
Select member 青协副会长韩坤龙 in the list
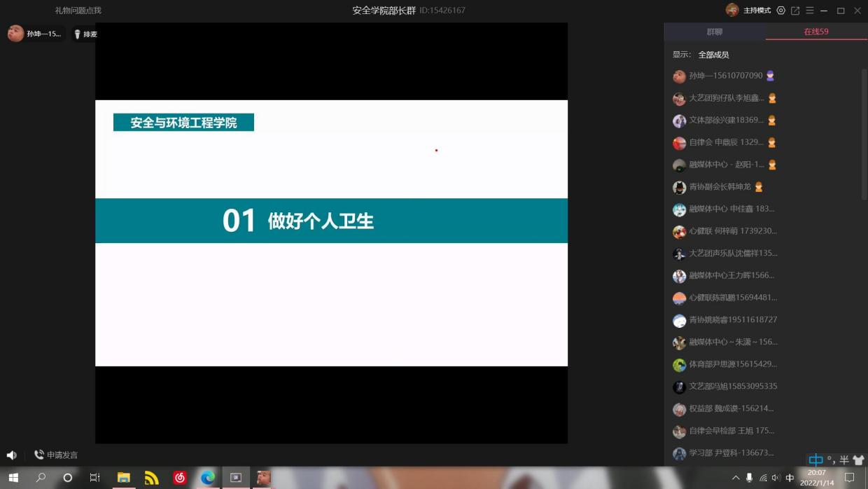pyautogui.click(x=720, y=187)
